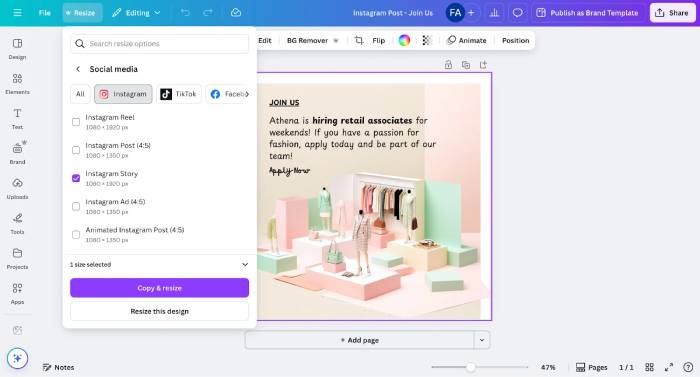Open Add page options dropdown

click(x=482, y=340)
